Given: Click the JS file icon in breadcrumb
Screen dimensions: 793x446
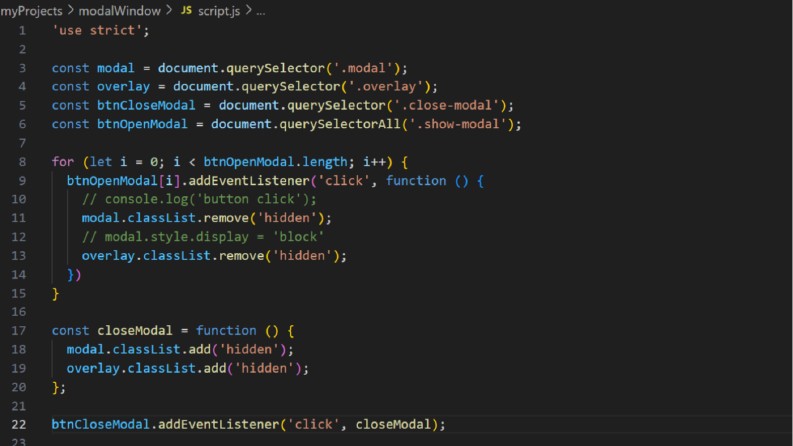Looking at the screenshot, I should pyautogui.click(x=187, y=11).
